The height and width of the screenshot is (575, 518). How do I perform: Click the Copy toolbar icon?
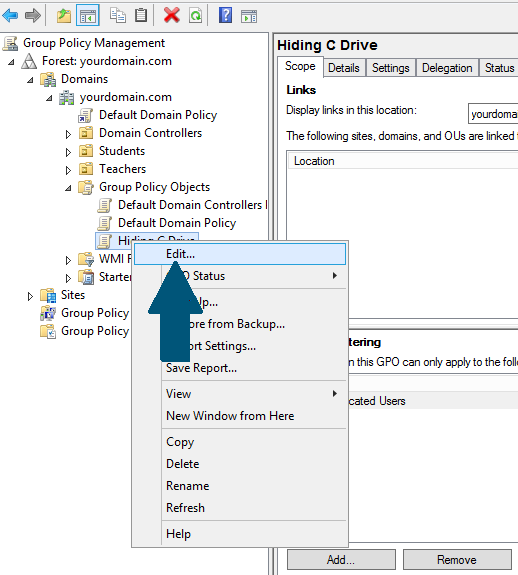(x=118, y=15)
